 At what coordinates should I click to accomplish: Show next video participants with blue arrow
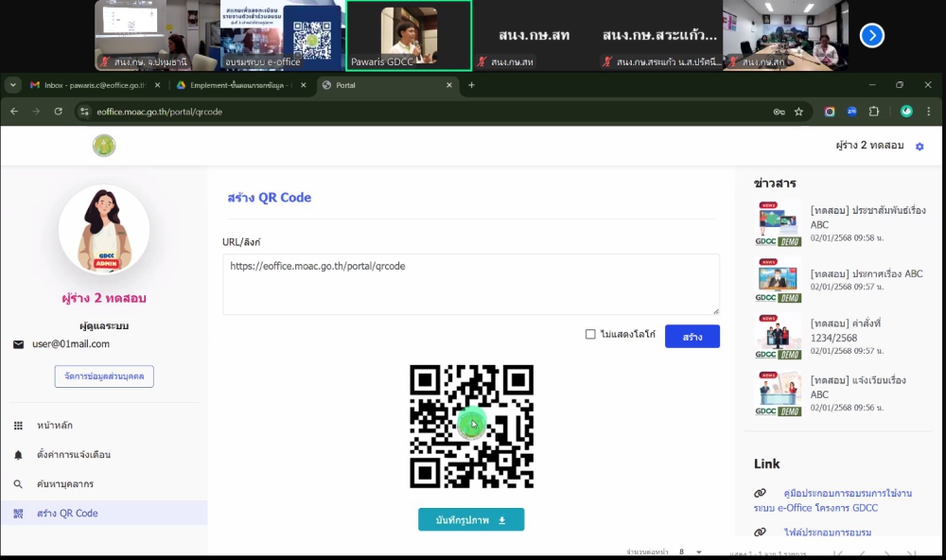pos(871,35)
